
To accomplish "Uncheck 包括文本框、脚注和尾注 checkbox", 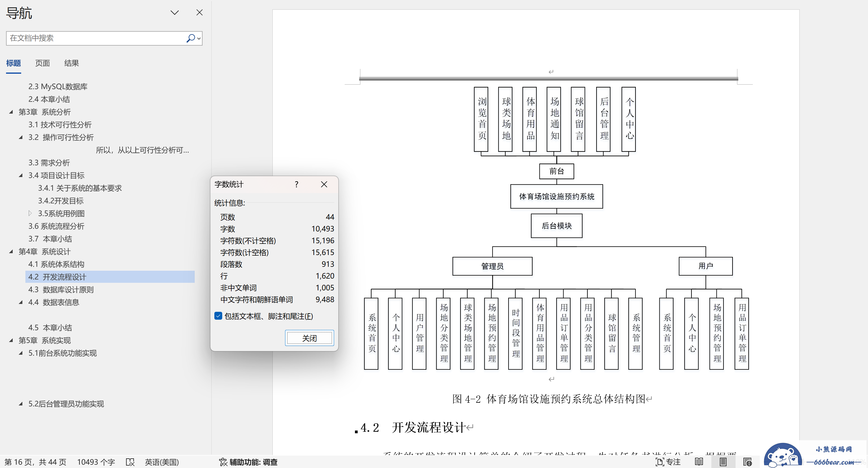I will coord(218,316).
